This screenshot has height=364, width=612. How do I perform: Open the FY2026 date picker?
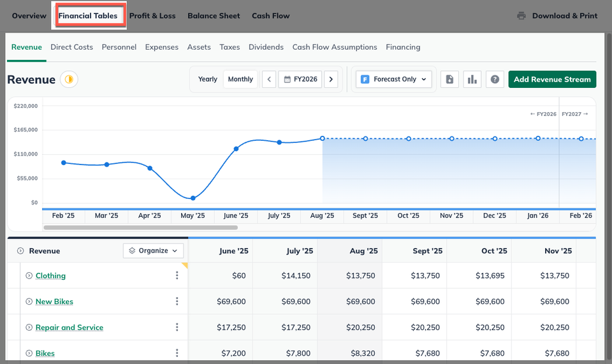[x=300, y=79]
